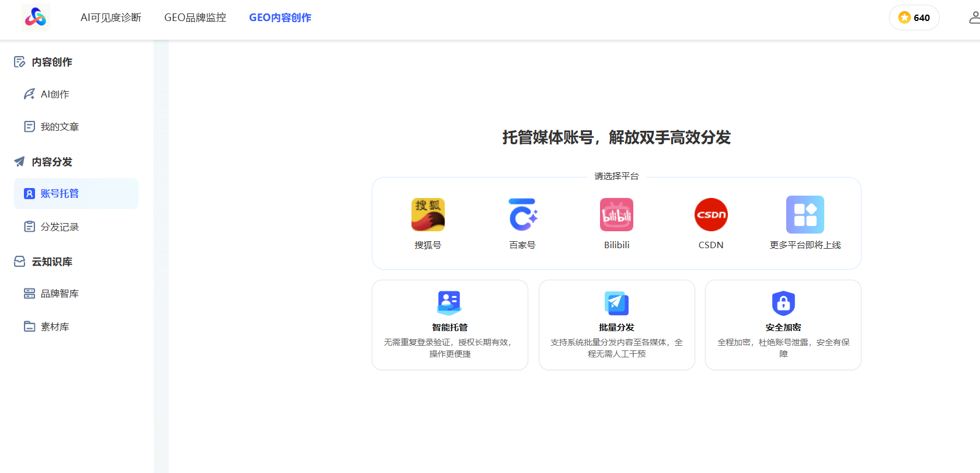
Task: Click the 更多平台即将上线 label
Action: [805, 245]
